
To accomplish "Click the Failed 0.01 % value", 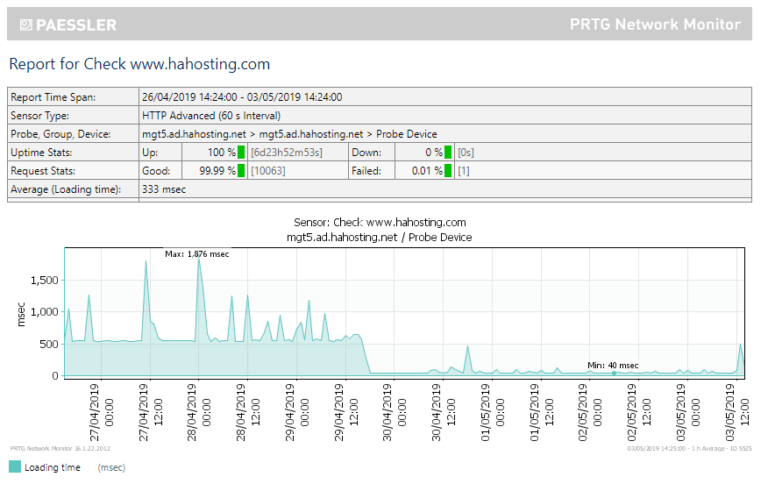I will 427,171.
